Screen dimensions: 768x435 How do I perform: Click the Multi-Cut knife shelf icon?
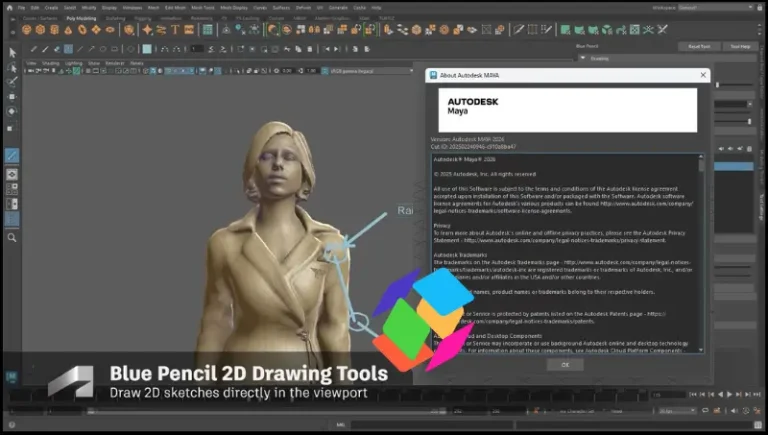518,30
